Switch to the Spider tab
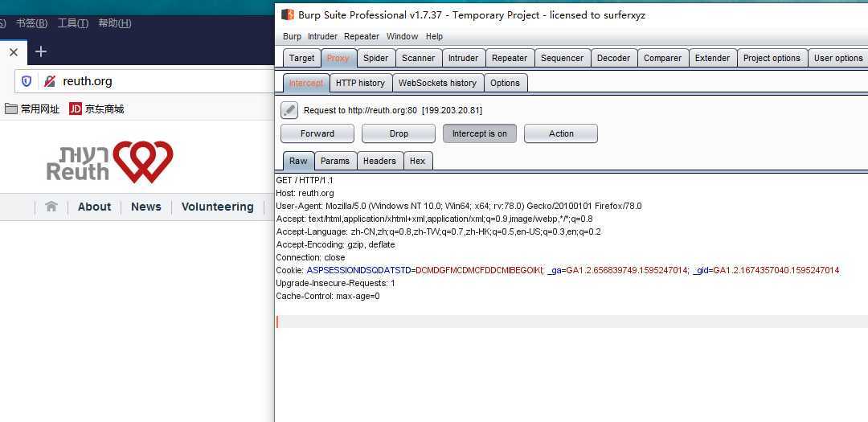 tap(376, 58)
